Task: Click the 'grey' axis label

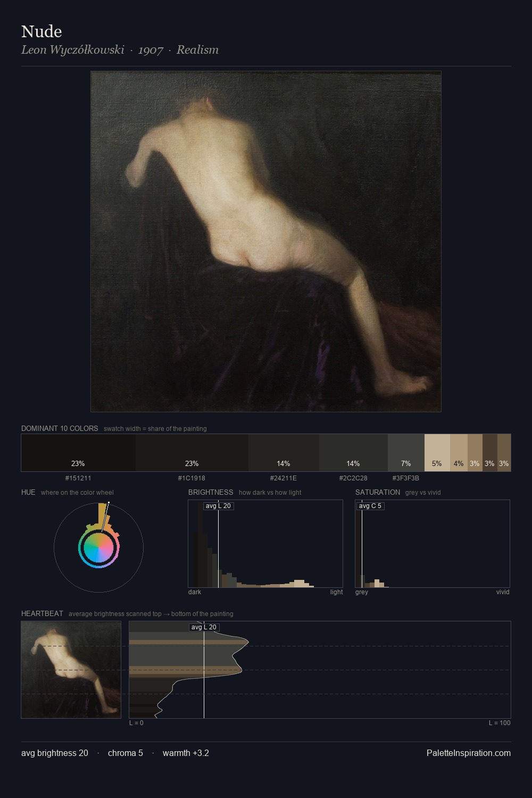Action: click(x=362, y=592)
